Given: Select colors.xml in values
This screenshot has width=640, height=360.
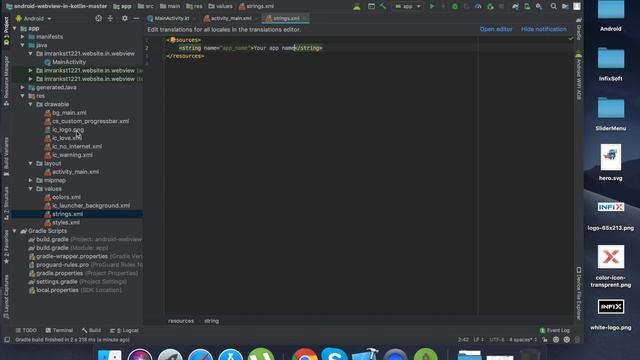Looking at the screenshot, I should click(x=62, y=197).
